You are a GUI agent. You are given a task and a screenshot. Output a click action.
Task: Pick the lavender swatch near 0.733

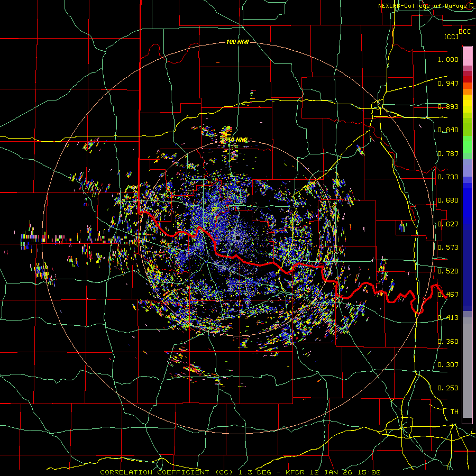point(467,168)
